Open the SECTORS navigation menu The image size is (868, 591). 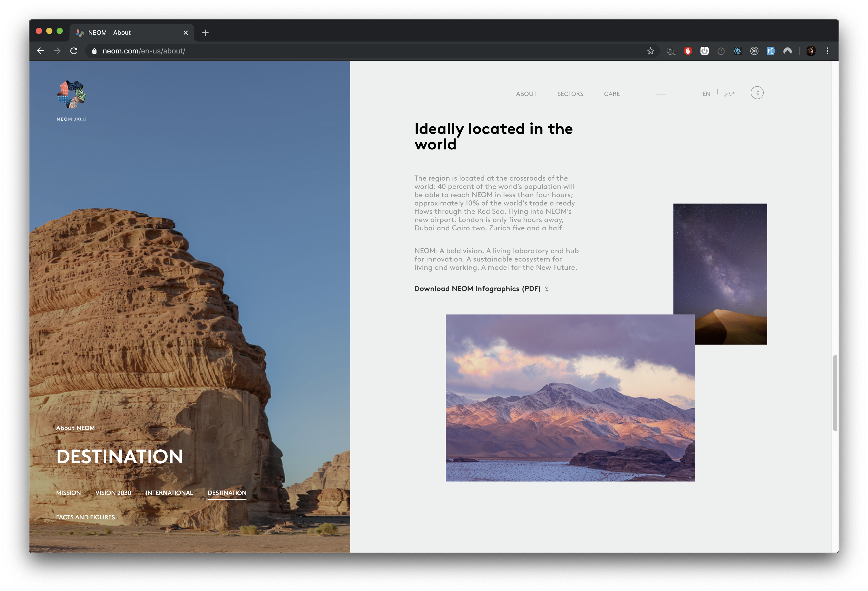tap(570, 94)
